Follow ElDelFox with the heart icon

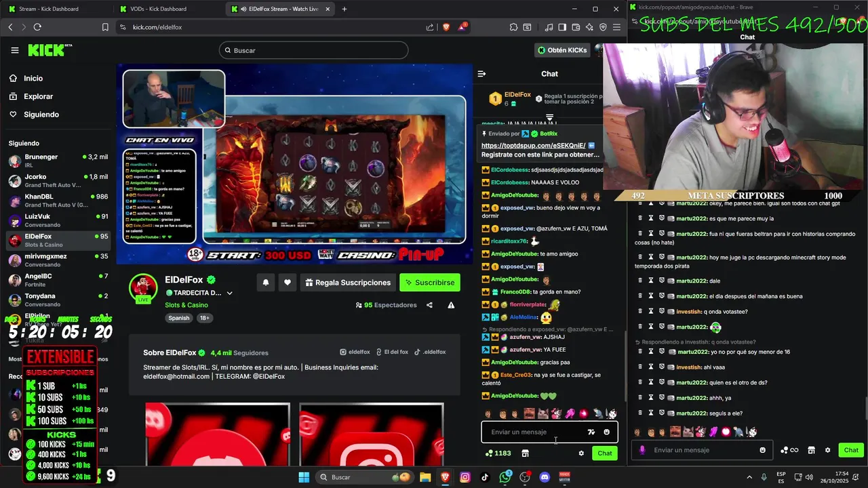[x=288, y=283]
